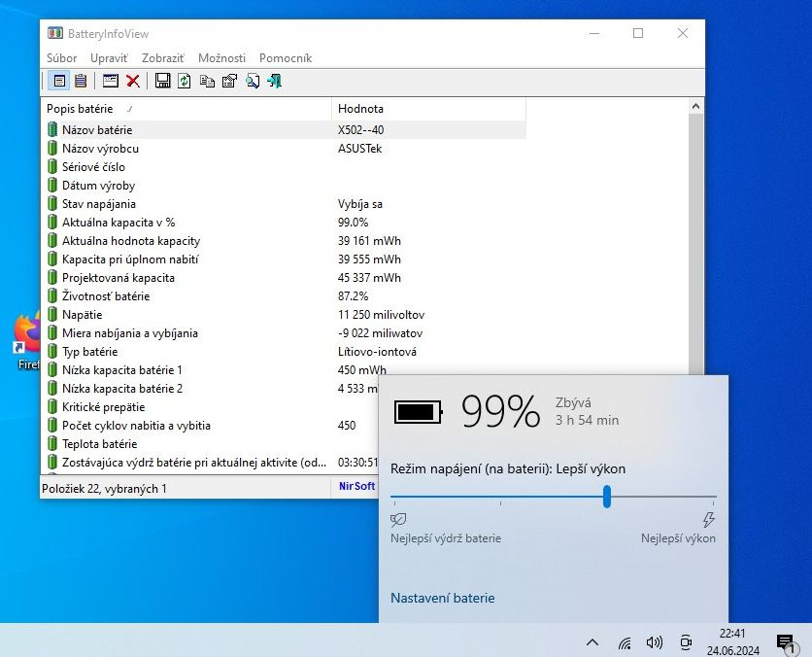The width and height of the screenshot is (812, 657).
Task: Open the Pomocník menu
Action: click(x=286, y=58)
